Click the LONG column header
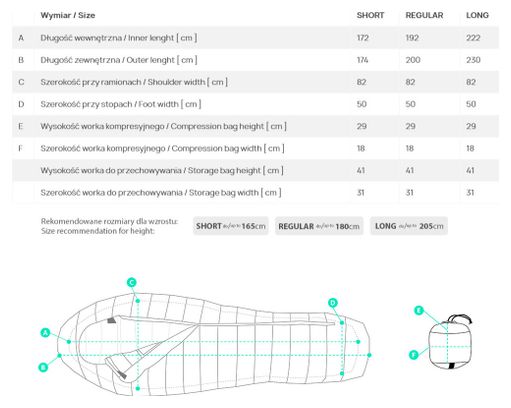The height and width of the screenshot is (408, 511). pos(477,15)
